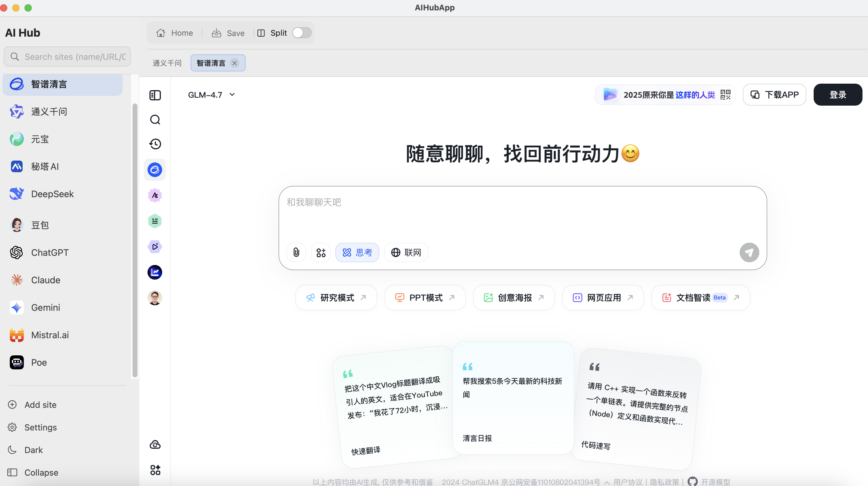Enable the 联网 web search toggle
This screenshot has width=868, height=486.
[406, 252]
